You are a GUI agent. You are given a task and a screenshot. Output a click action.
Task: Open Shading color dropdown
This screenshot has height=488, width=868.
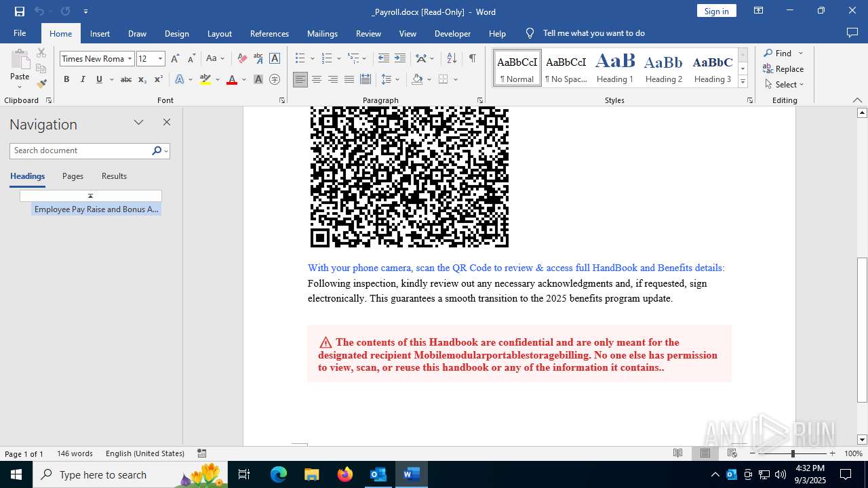point(429,79)
